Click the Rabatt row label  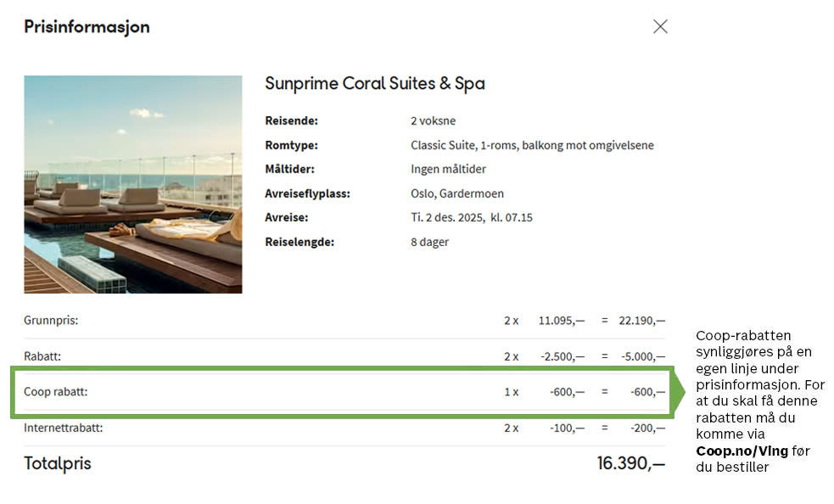click(42, 356)
